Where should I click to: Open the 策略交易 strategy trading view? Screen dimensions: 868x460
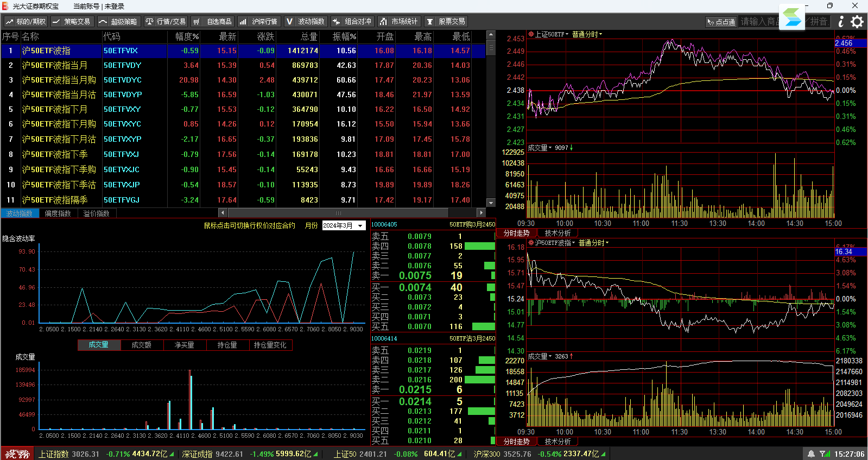72,22
